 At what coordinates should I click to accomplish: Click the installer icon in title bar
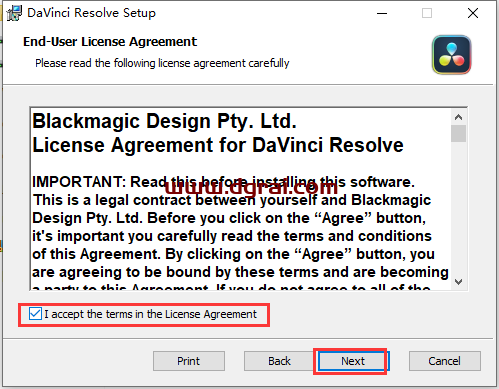click(x=14, y=13)
